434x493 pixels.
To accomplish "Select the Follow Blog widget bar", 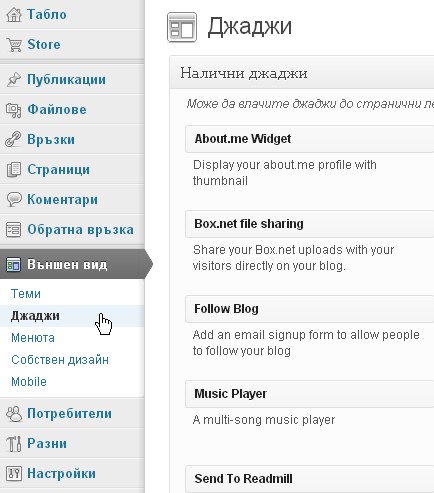I will [309, 309].
